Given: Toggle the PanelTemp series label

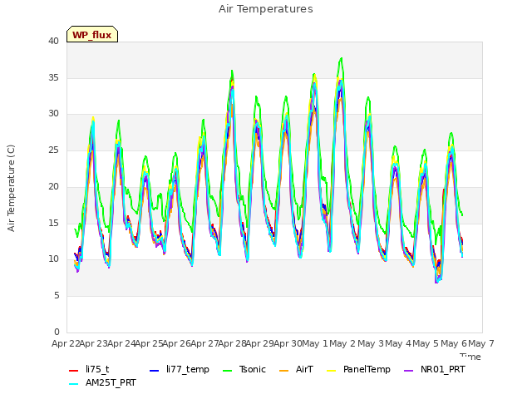Looking at the screenshot, I should coord(367,369).
